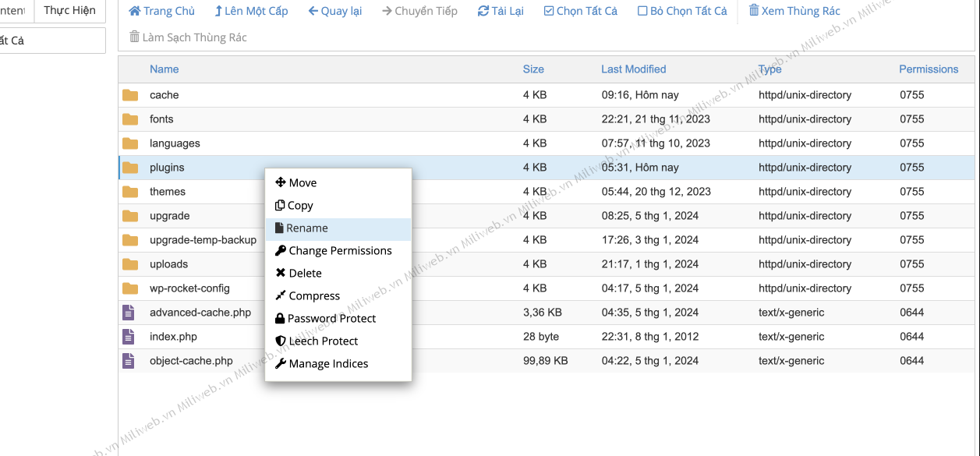Click the Manage Indices icon
Image resolution: width=980 pixels, height=456 pixels.
(279, 363)
